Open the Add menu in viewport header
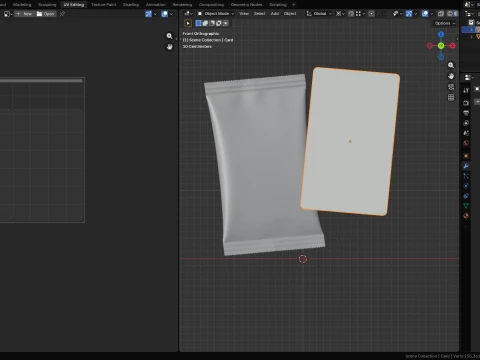 275,14
